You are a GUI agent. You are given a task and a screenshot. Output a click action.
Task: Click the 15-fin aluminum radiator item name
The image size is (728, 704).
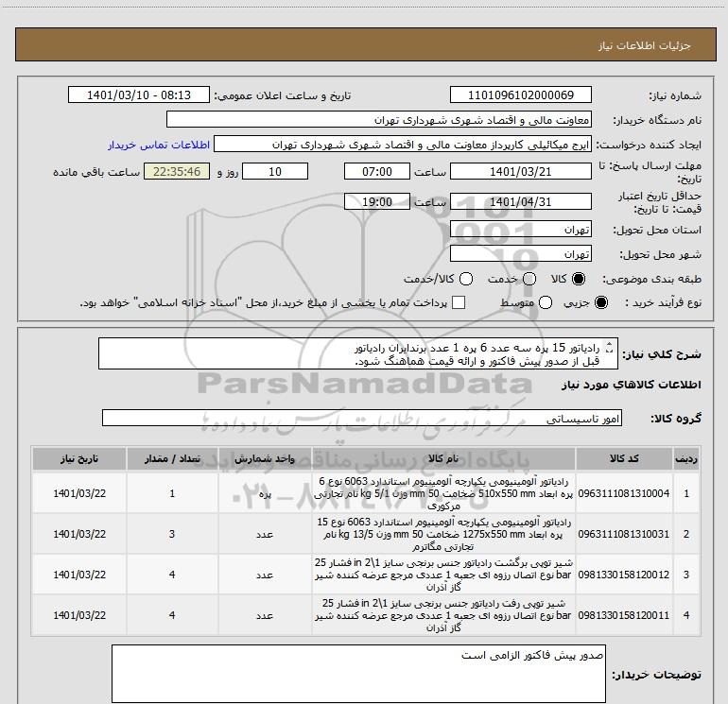[443, 534]
